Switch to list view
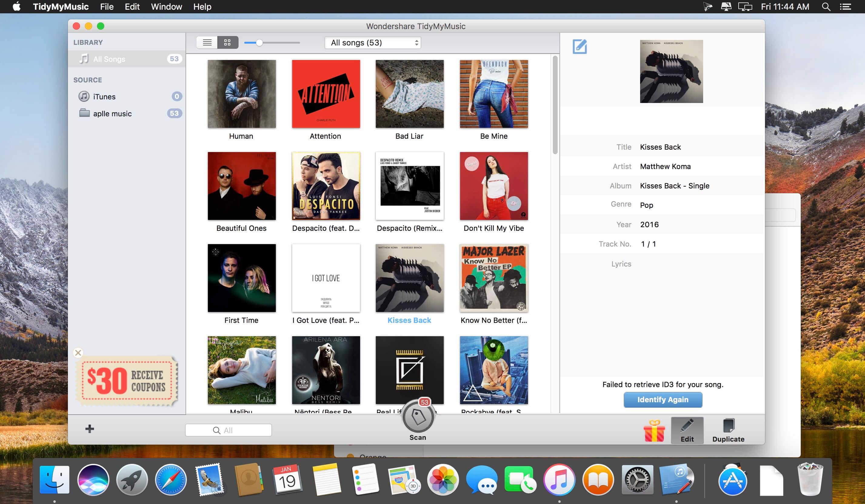This screenshot has height=504, width=865. 207,42
